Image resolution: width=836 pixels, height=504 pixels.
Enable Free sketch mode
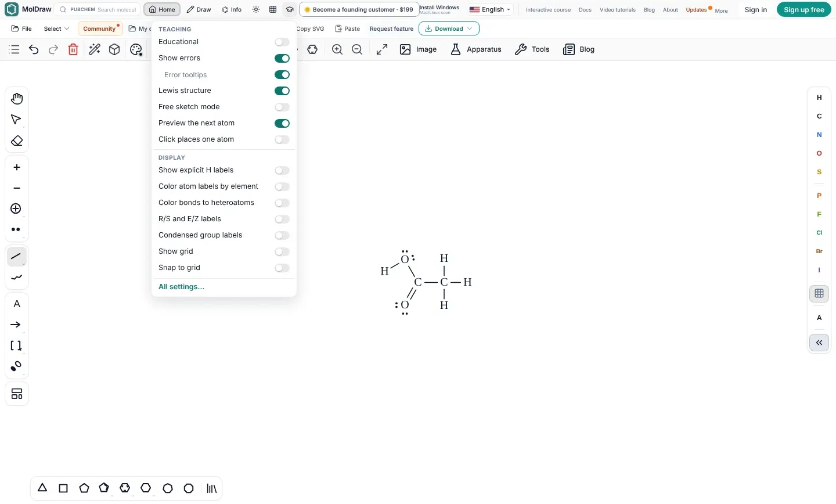(282, 107)
